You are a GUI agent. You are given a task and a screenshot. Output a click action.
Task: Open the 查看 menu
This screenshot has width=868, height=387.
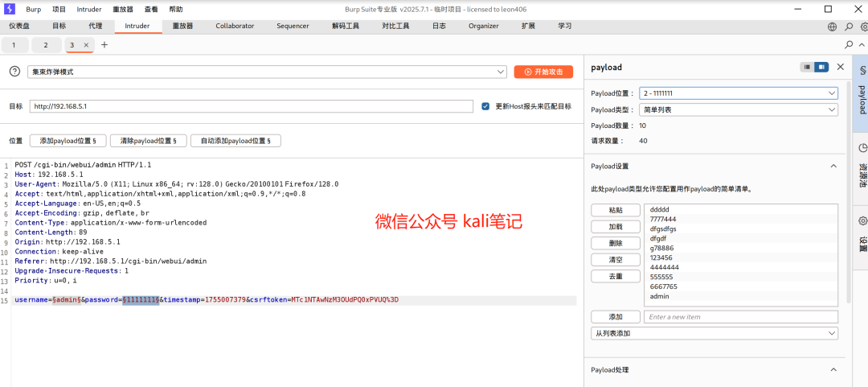coord(151,10)
